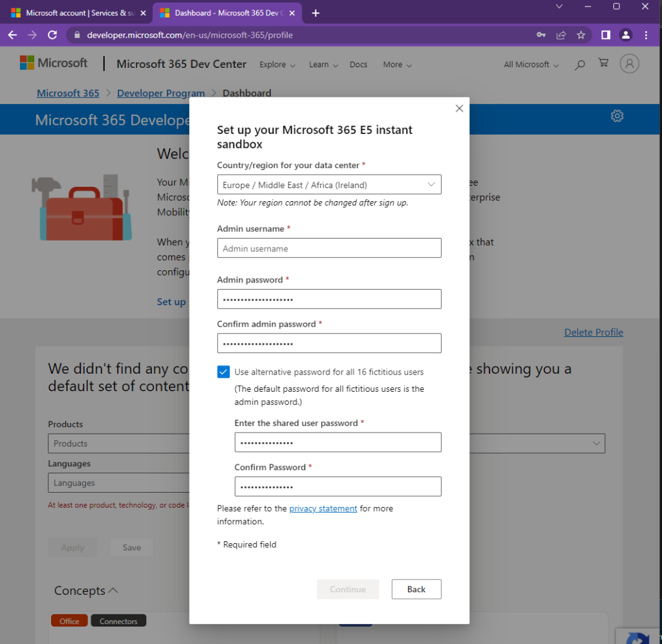
Task: Click the Confirm Password field
Action: (x=337, y=486)
